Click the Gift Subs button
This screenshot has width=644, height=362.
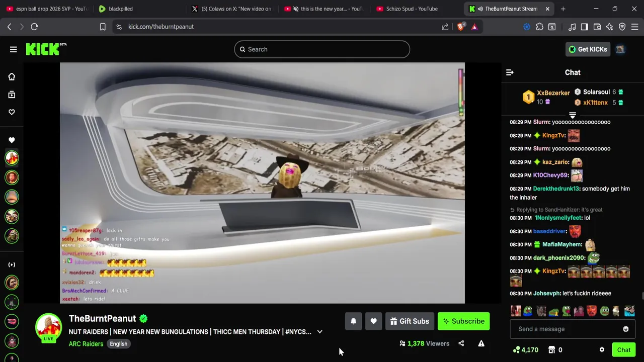tap(410, 321)
